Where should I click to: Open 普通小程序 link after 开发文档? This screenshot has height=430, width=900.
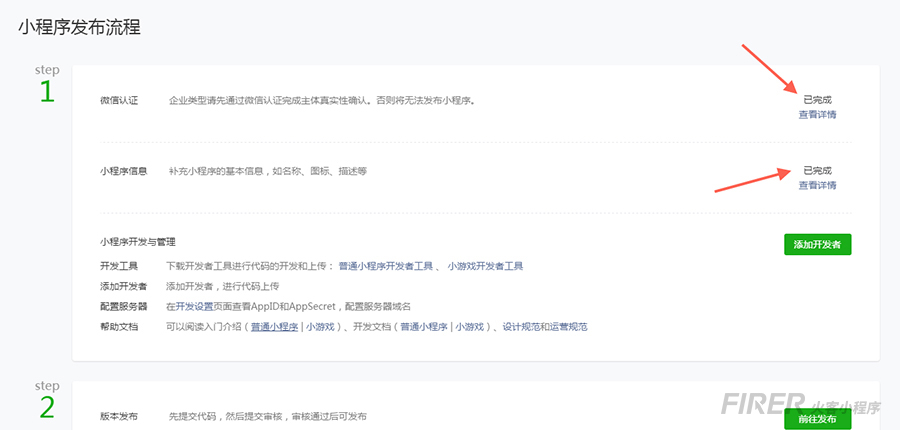click(x=424, y=327)
